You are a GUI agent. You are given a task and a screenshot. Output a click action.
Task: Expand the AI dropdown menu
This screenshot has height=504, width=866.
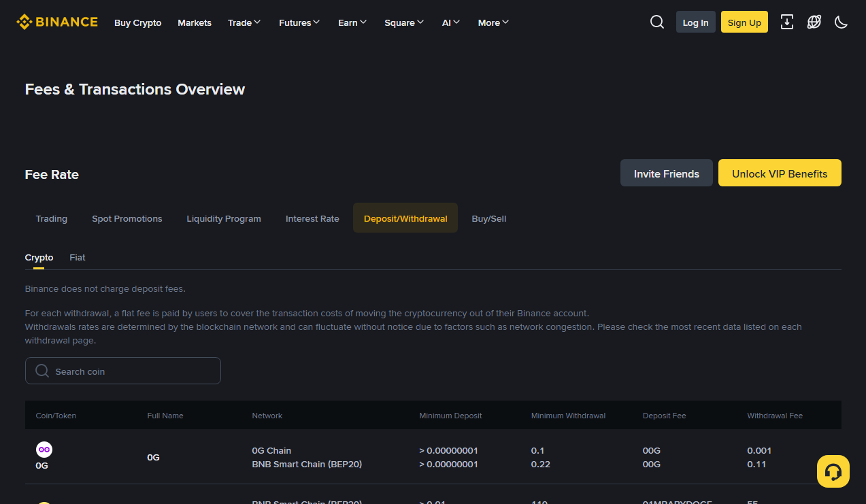[451, 22]
